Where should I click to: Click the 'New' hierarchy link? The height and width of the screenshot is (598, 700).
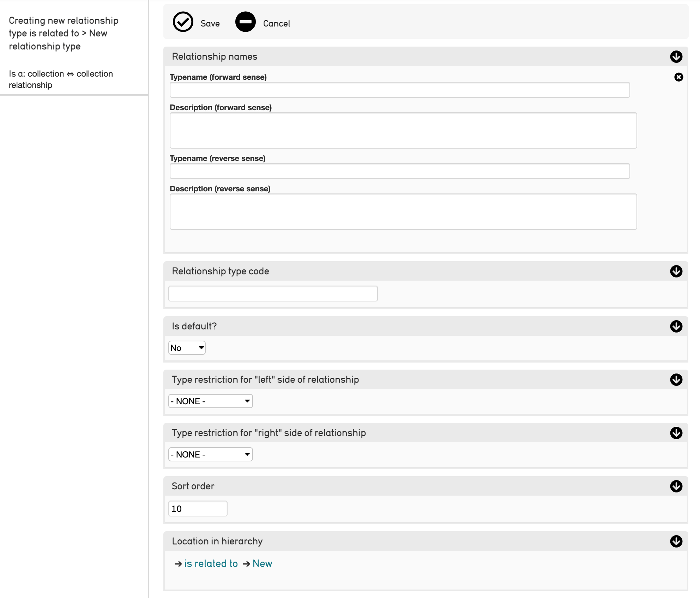262,563
